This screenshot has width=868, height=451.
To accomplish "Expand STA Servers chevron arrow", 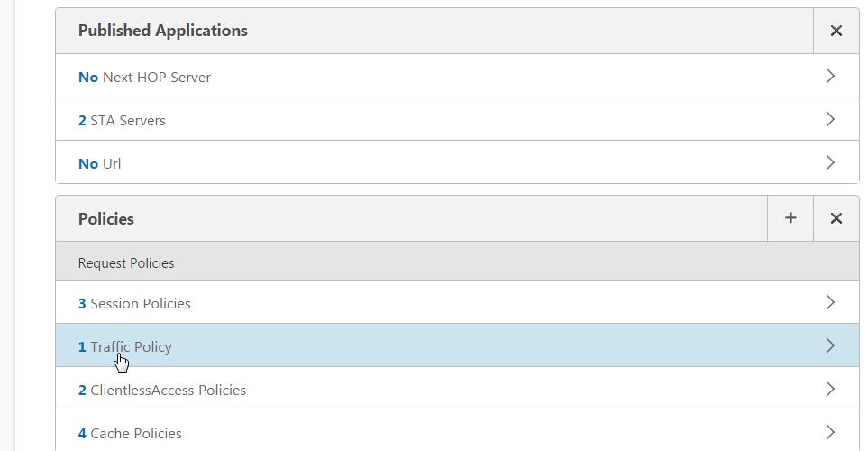I will click(x=830, y=119).
